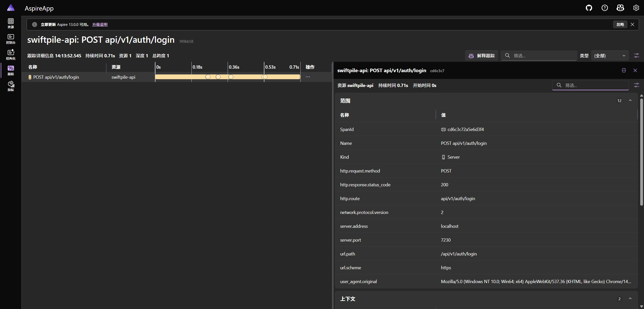Viewport: 644px width, 309px height.
Task: Collapse the 上下文 section
Action: tap(630, 299)
